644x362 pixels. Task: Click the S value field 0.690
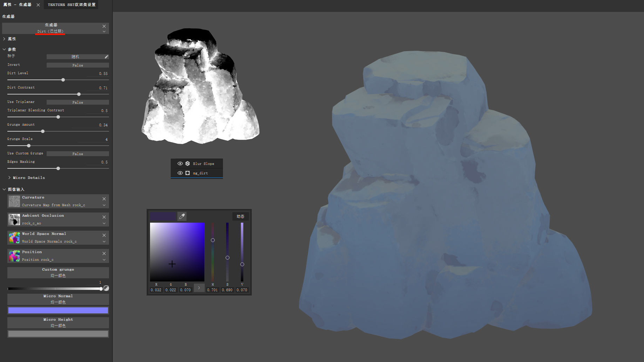(227, 290)
